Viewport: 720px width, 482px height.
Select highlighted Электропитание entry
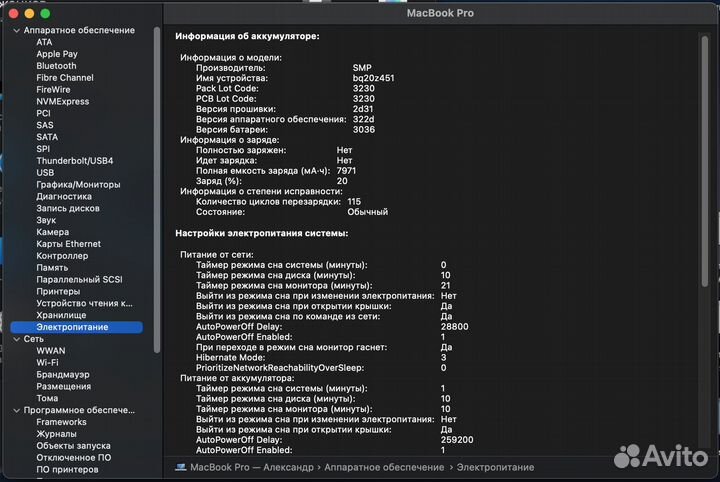click(x=76, y=327)
